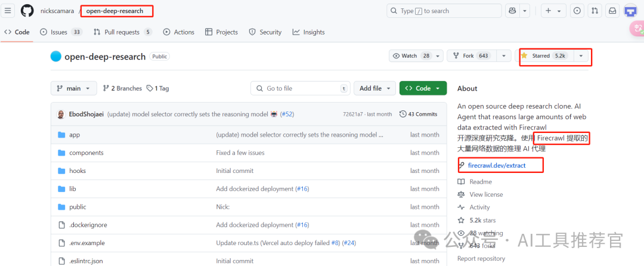644x266 pixels.
Task: Open the .eslintrc.json file
Action: click(86, 261)
